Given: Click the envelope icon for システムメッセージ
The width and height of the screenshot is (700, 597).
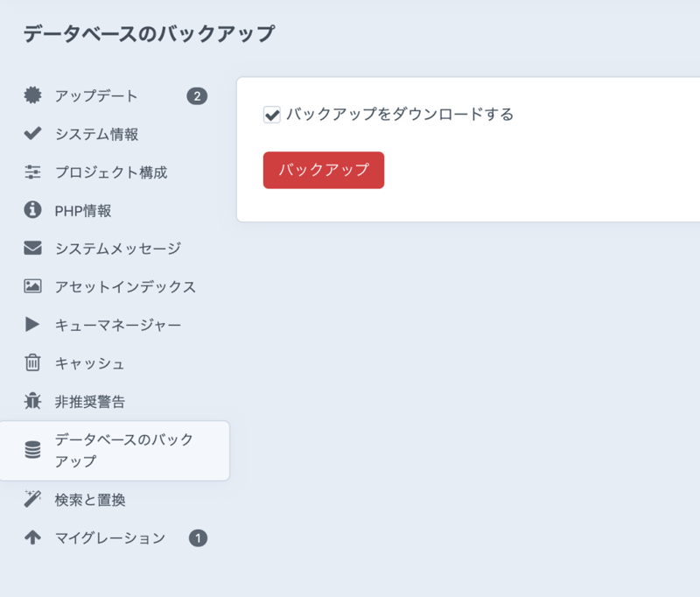Looking at the screenshot, I should coord(31,249).
